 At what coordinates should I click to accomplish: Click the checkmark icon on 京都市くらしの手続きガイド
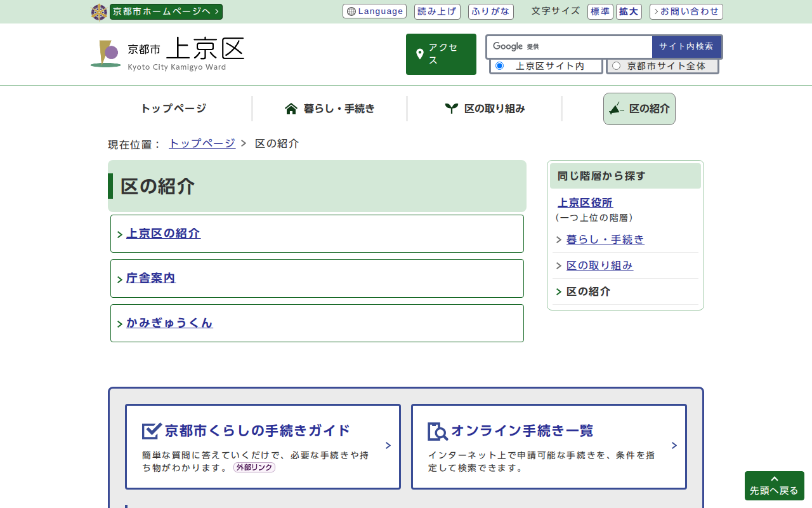152,431
